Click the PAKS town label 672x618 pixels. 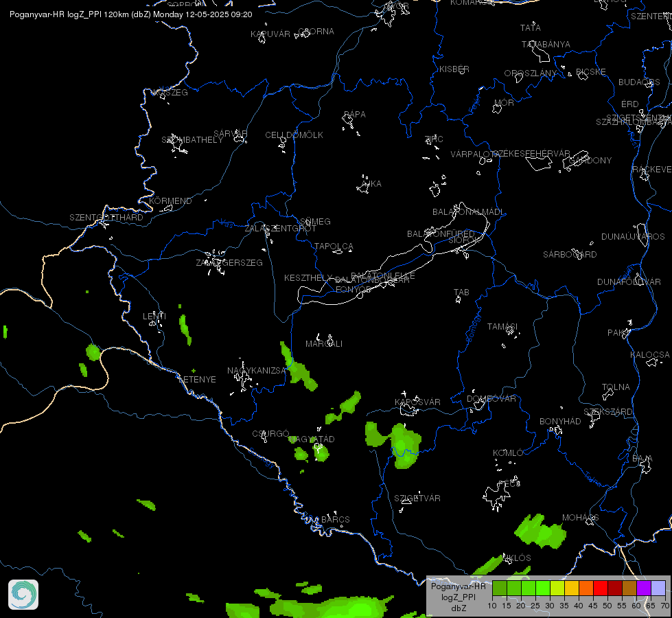tap(617, 333)
